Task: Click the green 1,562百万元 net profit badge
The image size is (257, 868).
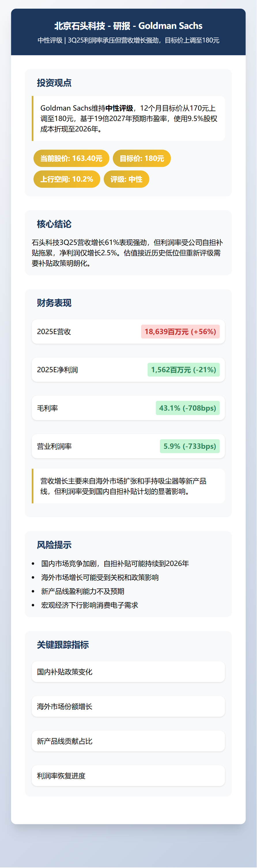Action: point(183,370)
